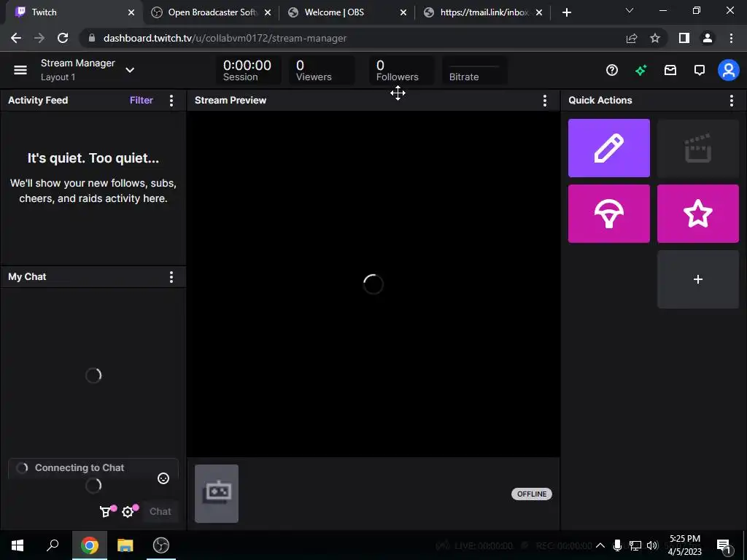Open the Twitch notifications inbox icon

(670, 71)
